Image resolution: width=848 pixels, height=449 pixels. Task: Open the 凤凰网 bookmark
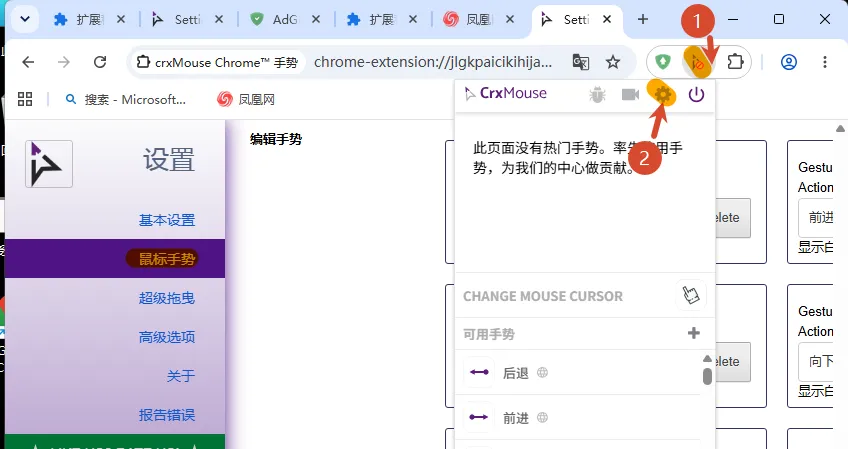246,99
